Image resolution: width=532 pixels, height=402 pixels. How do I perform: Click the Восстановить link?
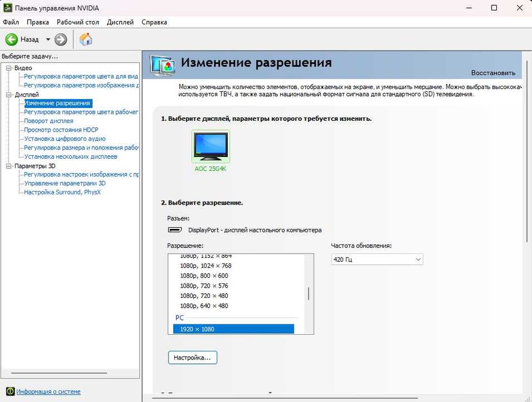coord(493,72)
